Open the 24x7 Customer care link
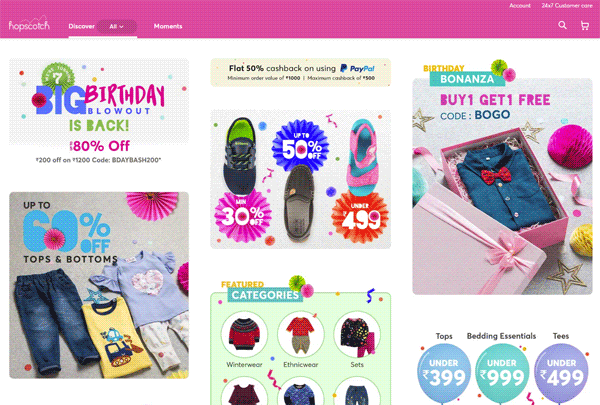This screenshot has height=405, width=600. tap(567, 6)
